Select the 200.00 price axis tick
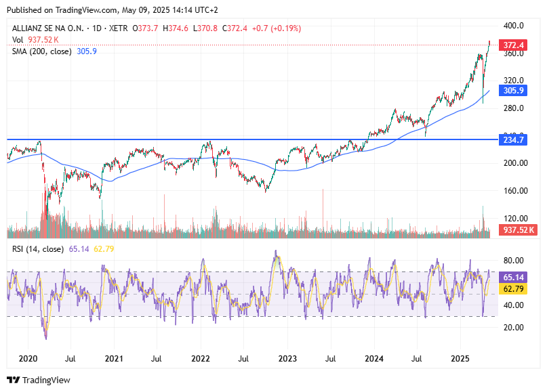 click(515, 162)
